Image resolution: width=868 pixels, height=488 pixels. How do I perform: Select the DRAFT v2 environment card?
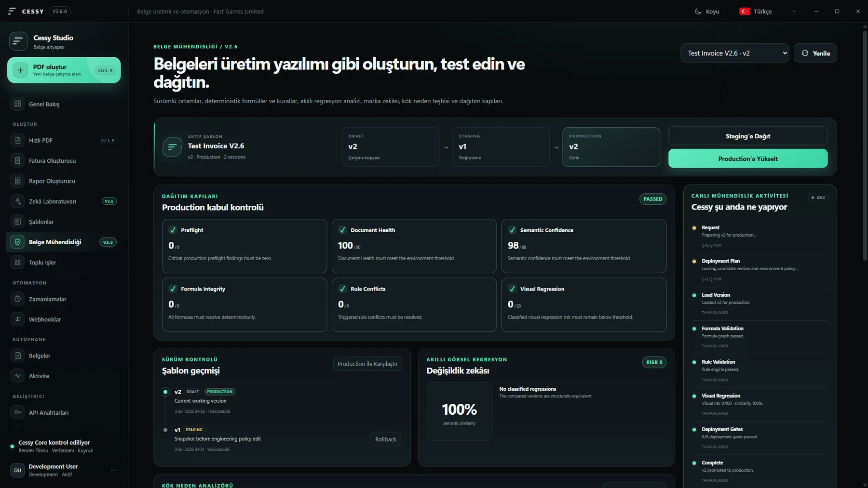pos(391,147)
